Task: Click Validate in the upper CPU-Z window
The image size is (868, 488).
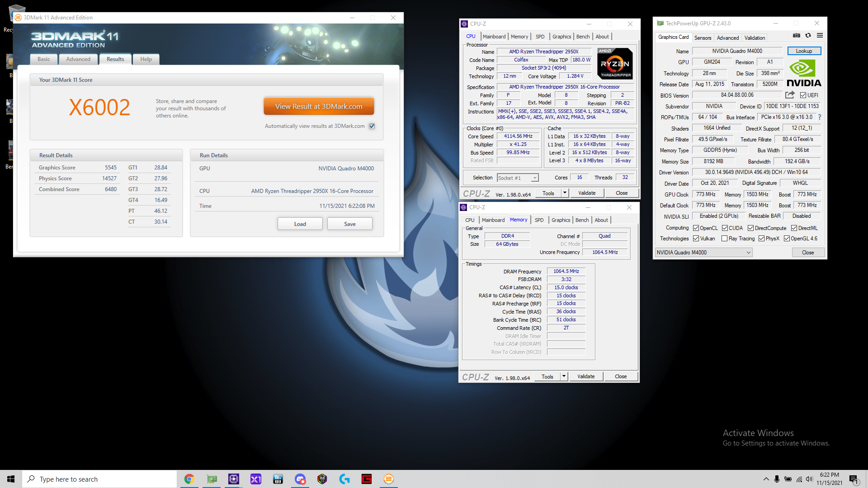Action: (587, 193)
